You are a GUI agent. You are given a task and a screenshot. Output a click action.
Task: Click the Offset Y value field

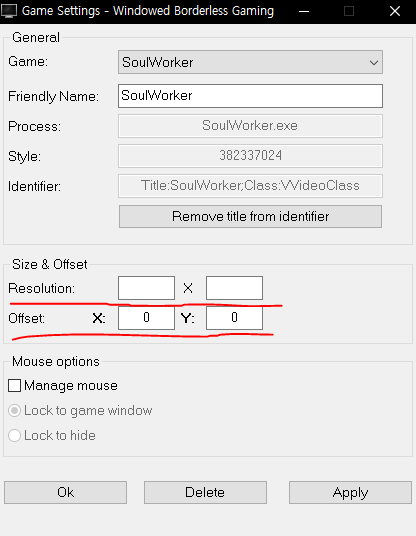pyautogui.click(x=234, y=318)
